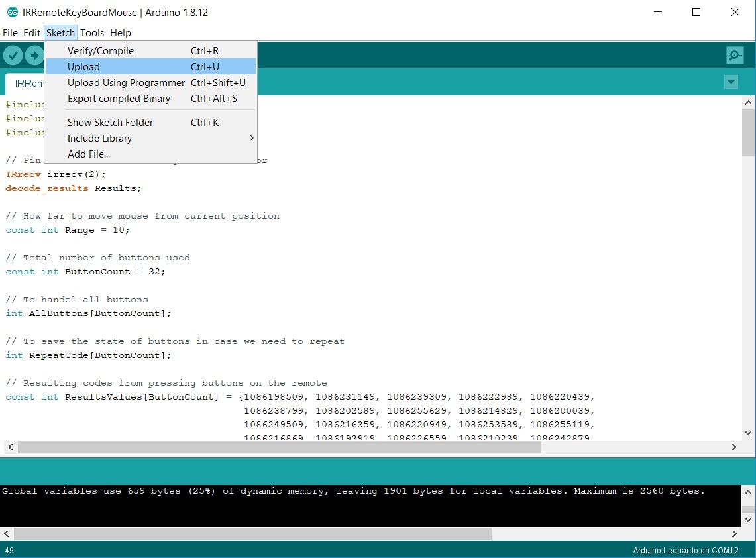Click the Arduino logo in title bar
This screenshot has width=756, height=558.
tap(13, 12)
